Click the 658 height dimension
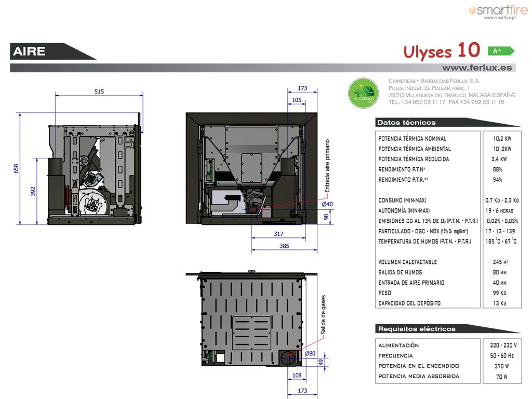The image size is (532, 399). (x=16, y=169)
